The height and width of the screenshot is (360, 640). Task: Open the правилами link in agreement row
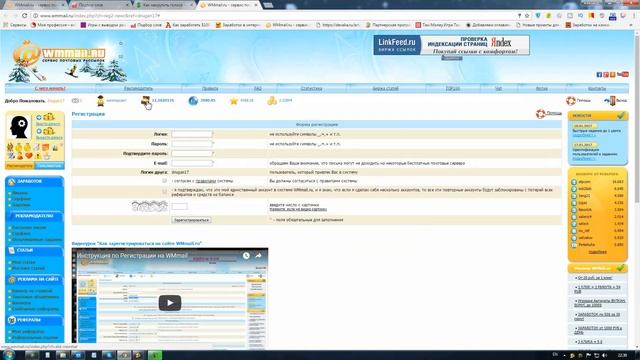[x=206, y=181]
